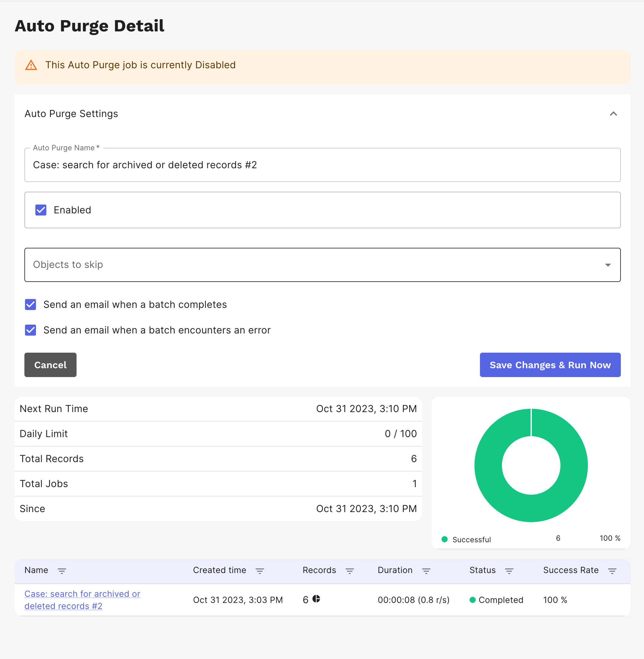
Task: Click the Status column header
Action: [482, 570]
